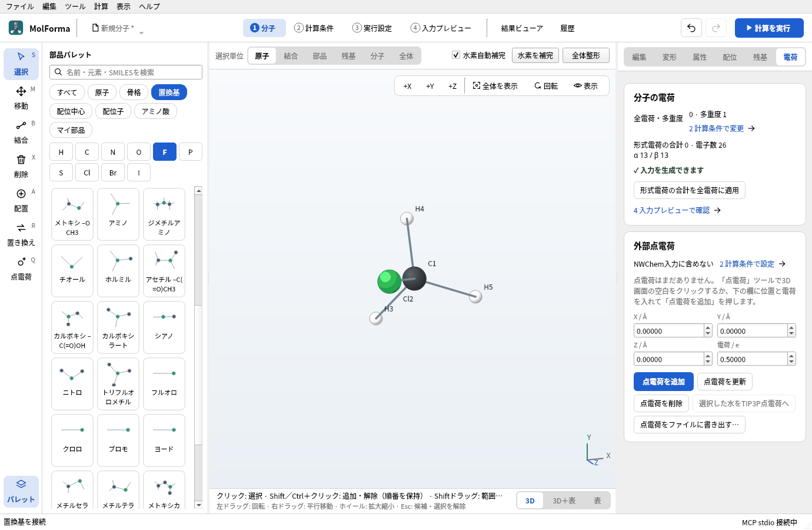This screenshot has width=812, height=530.
Task: Run the calculation with 計算を実行
Action: point(769,28)
